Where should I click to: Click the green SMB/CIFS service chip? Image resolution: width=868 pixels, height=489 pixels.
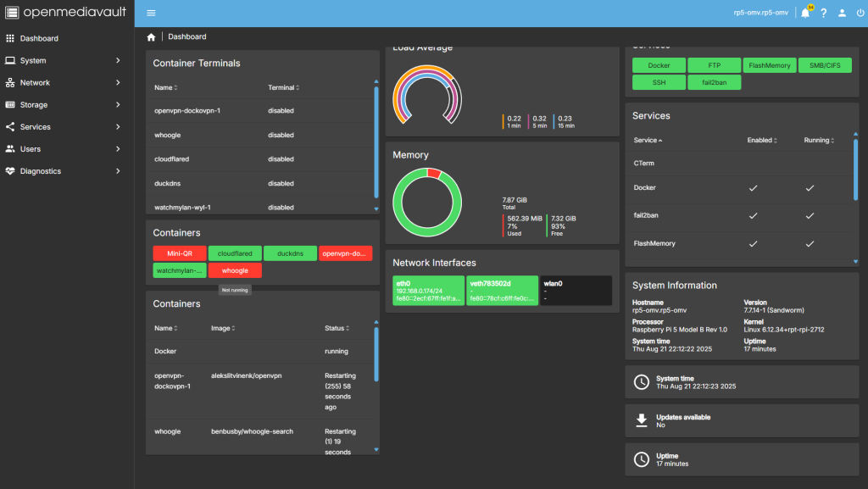point(825,65)
